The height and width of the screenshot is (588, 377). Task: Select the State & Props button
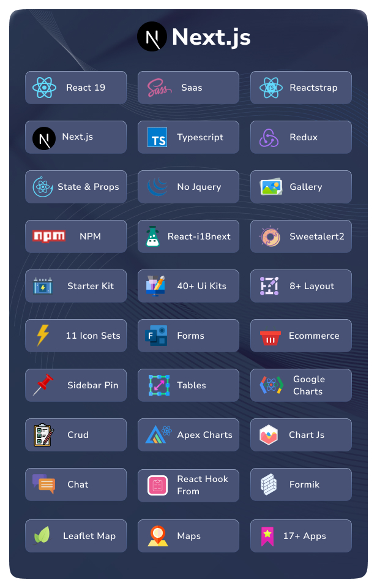[76, 187]
